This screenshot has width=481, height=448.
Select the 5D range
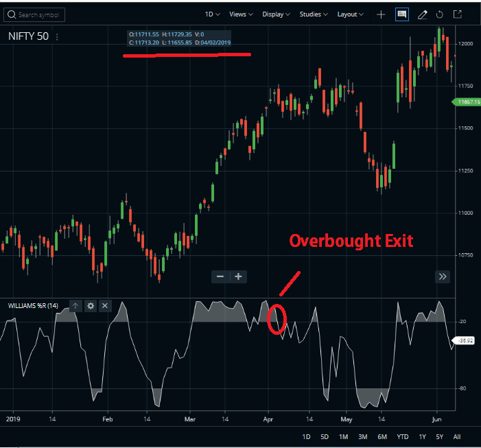pyautogui.click(x=325, y=436)
